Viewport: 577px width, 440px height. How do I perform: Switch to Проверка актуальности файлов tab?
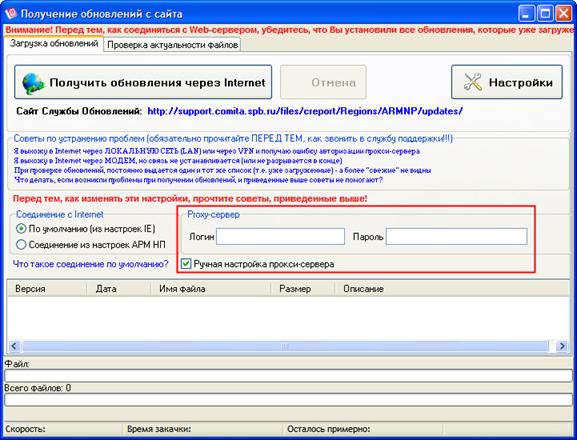point(172,45)
